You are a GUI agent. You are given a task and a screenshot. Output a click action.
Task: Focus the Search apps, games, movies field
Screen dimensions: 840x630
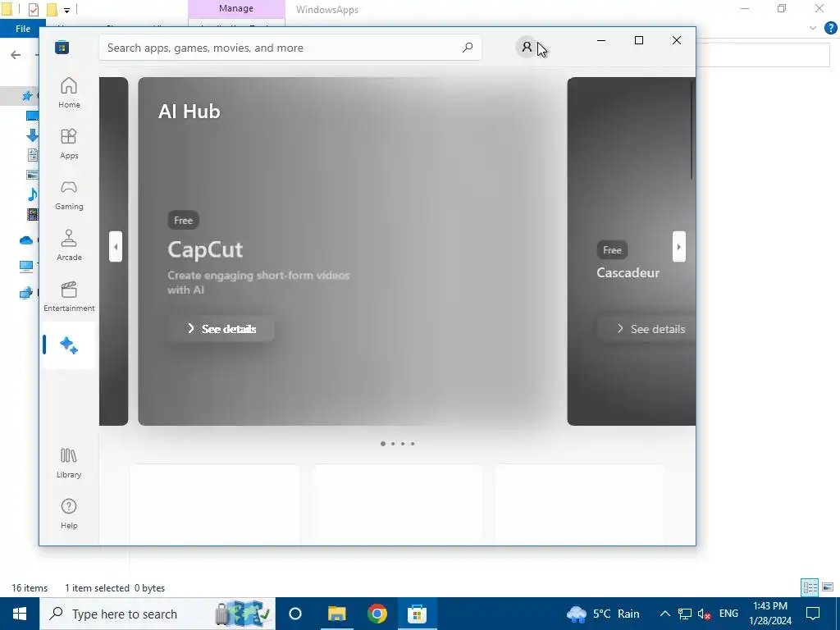(x=290, y=48)
